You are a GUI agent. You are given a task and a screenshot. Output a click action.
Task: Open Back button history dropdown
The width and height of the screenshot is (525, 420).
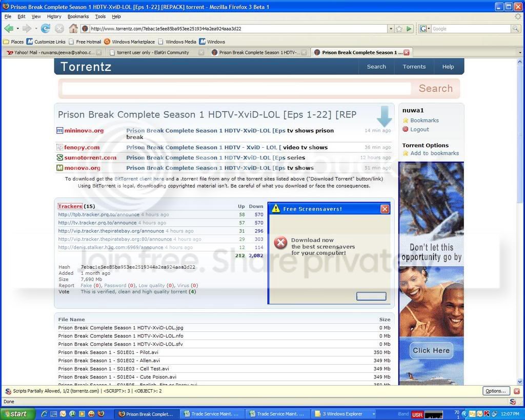[18, 29]
